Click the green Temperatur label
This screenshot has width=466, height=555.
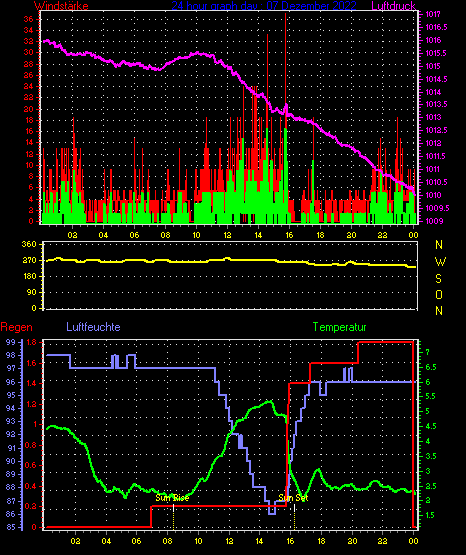[339, 327]
